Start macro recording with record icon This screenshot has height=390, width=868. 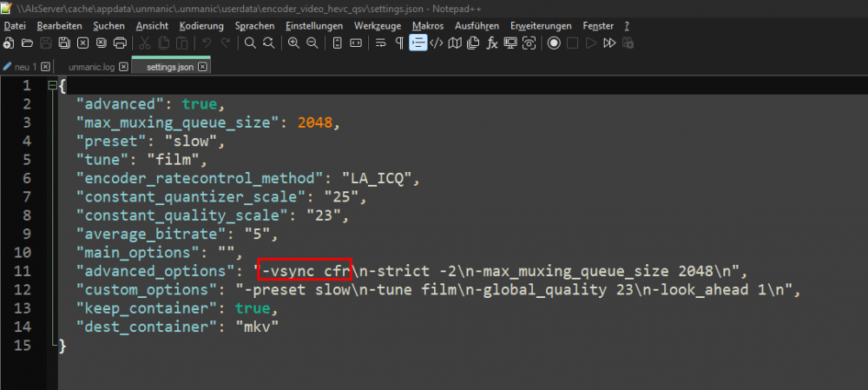click(554, 43)
